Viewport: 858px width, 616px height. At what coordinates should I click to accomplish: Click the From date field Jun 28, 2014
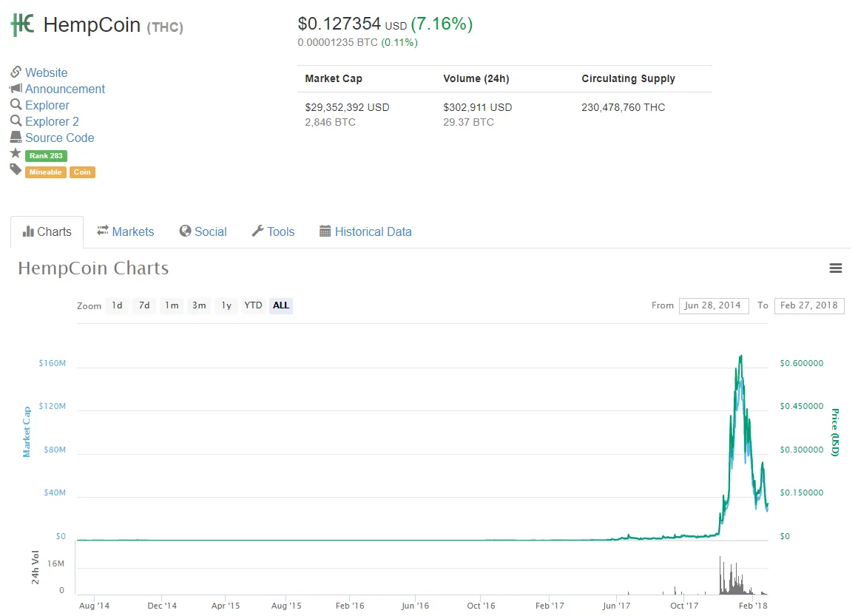[714, 306]
